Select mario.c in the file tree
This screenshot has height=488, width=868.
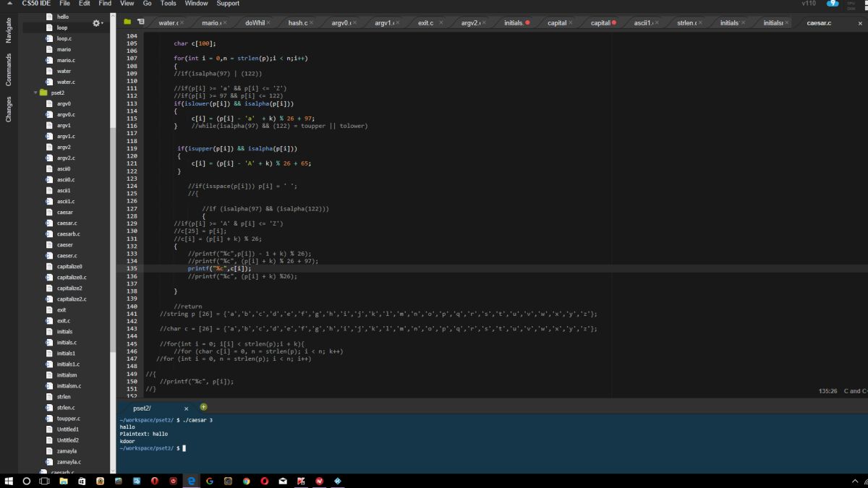click(66, 60)
